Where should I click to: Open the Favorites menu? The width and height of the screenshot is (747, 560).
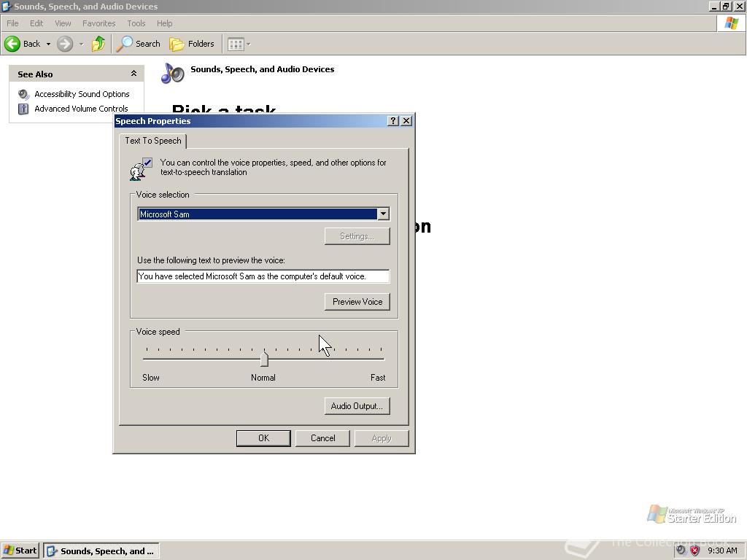[x=98, y=23]
